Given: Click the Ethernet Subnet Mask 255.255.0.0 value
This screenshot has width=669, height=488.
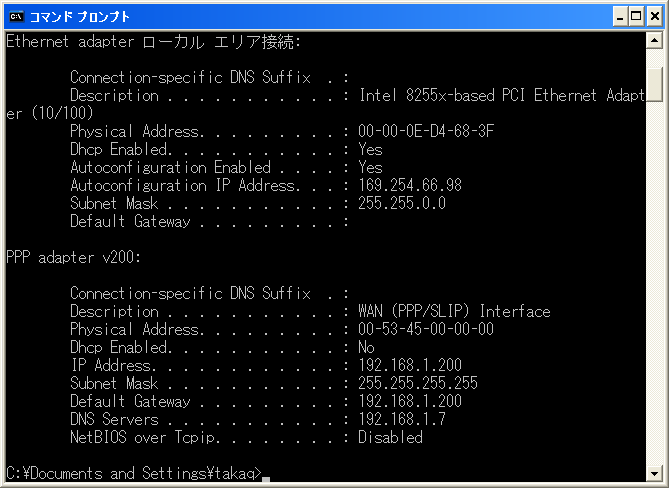Looking at the screenshot, I should (x=401, y=203).
